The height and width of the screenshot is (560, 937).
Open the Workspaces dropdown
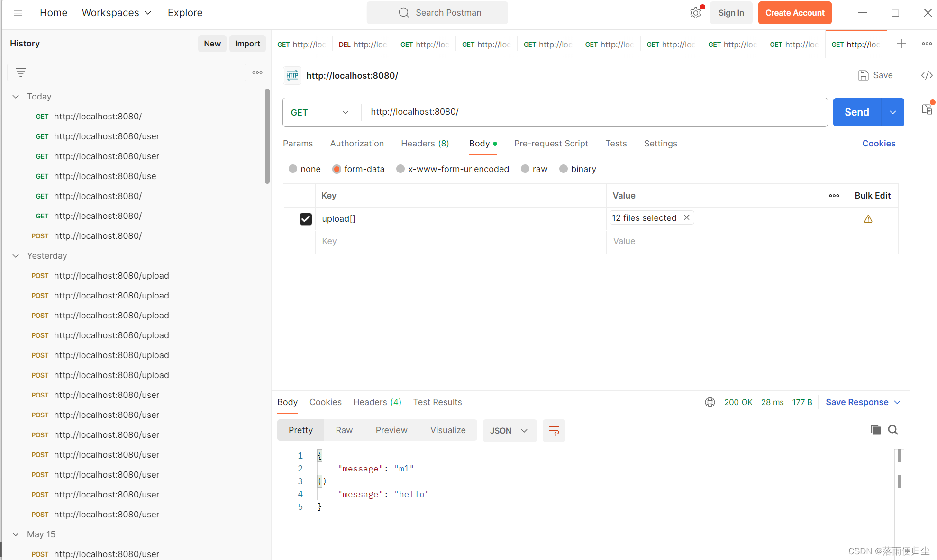(x=117, y=13)
